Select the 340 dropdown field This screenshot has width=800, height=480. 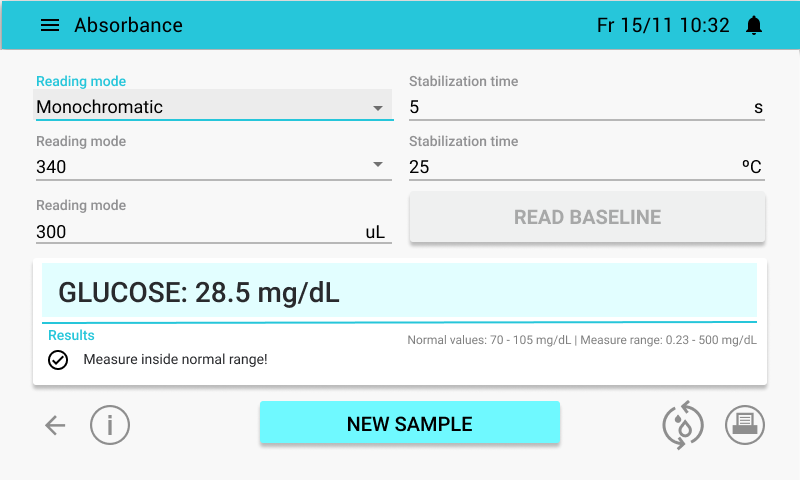coord(213,166)
